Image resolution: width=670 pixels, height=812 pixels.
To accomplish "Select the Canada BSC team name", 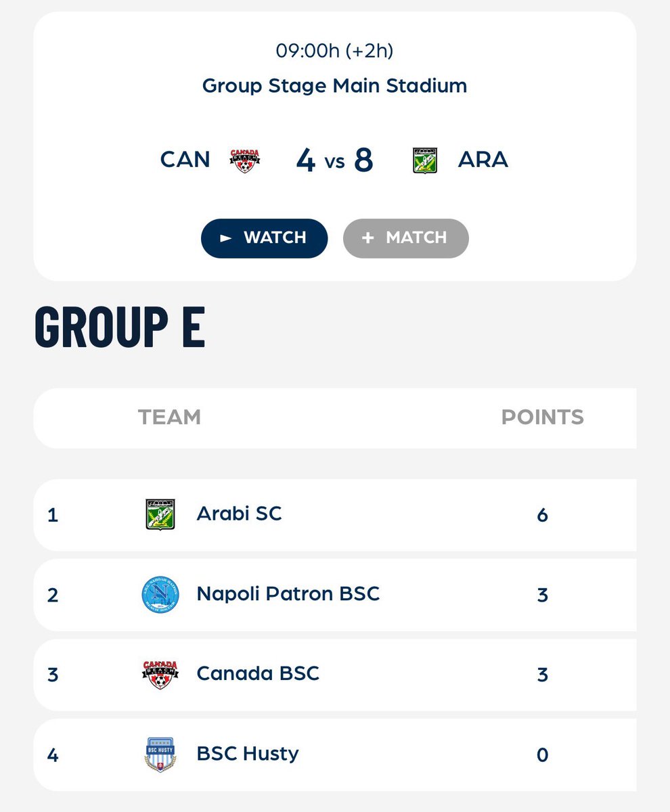I will (x=258, y=674).
